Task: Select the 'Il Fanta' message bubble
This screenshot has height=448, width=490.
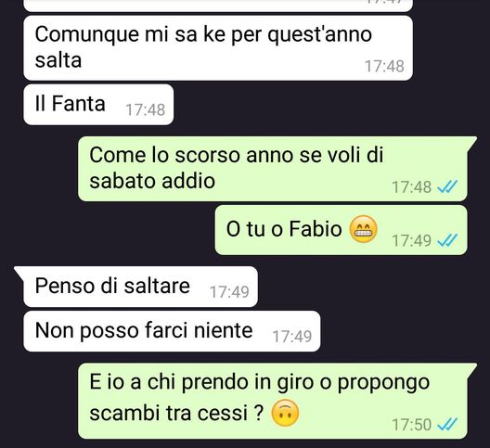Action: [x=98, y=105]
